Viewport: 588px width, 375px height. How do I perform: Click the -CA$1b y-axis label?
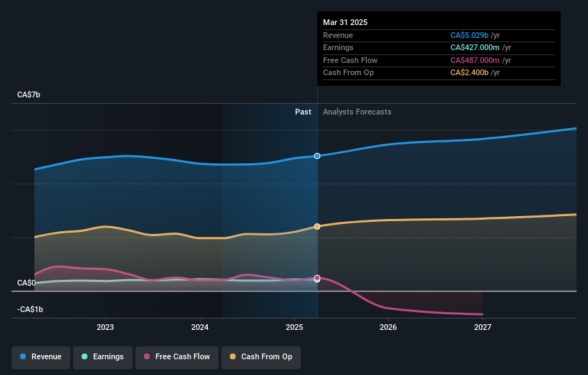point(30,309)
